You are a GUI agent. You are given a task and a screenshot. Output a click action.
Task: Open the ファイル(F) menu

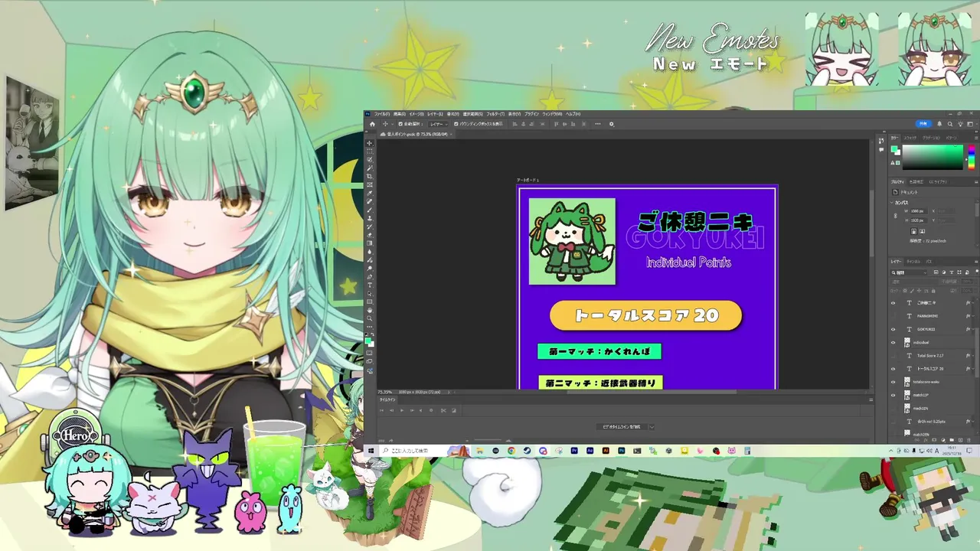[381, 114]
